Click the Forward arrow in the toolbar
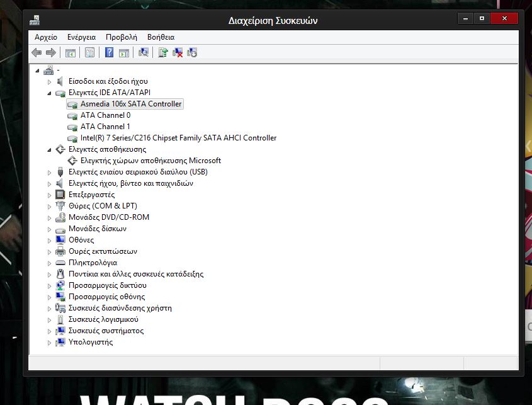This screenshot has width=532, height=405. (x=51, y=53)
